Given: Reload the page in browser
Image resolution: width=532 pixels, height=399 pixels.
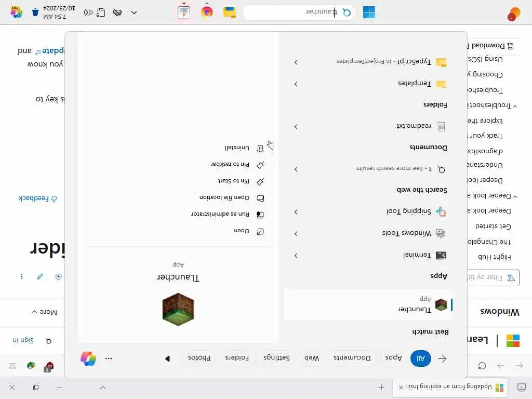Looking at the screenshot, I should point(482,366).
